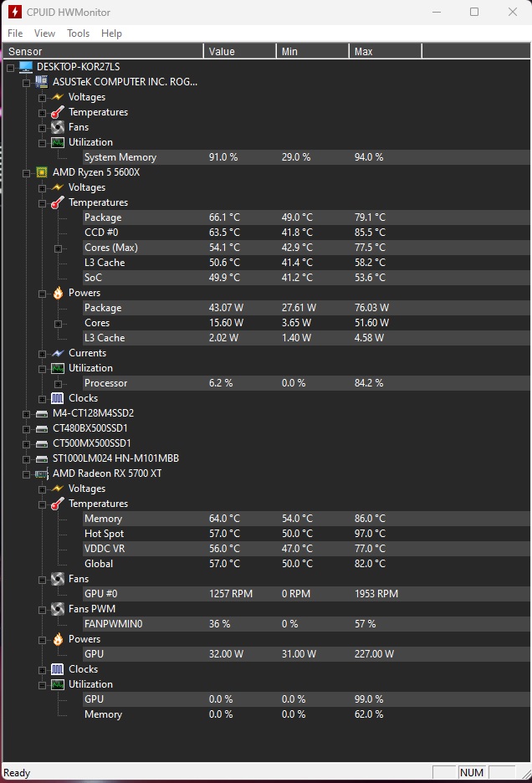Expand the Ryzen Currents node

[x=43, y=354]
